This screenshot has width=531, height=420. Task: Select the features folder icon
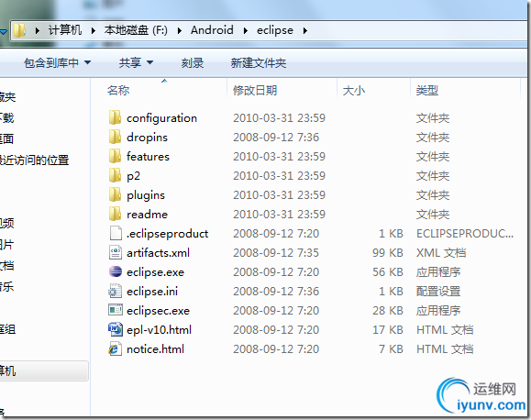[116, 157]
